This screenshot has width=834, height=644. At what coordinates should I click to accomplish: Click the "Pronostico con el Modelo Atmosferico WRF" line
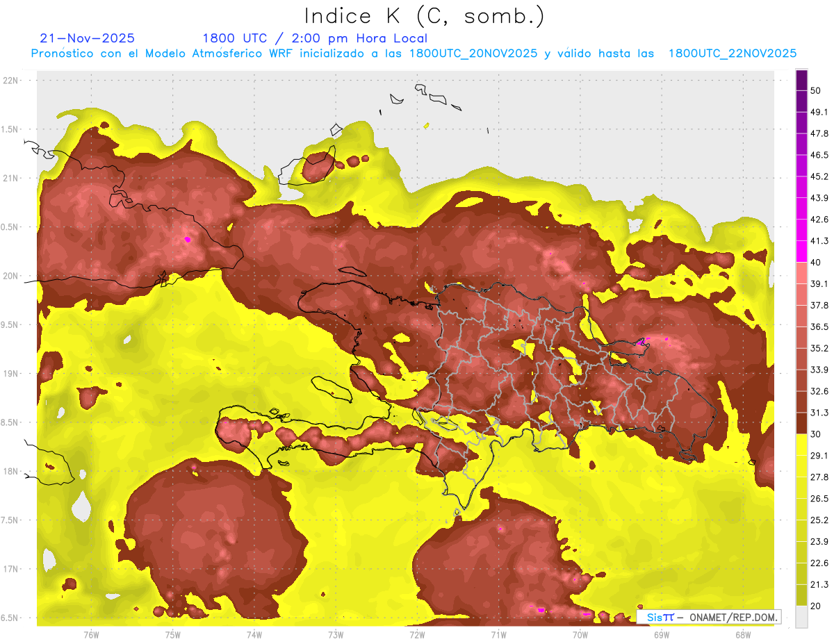click(x=414, y=53)
